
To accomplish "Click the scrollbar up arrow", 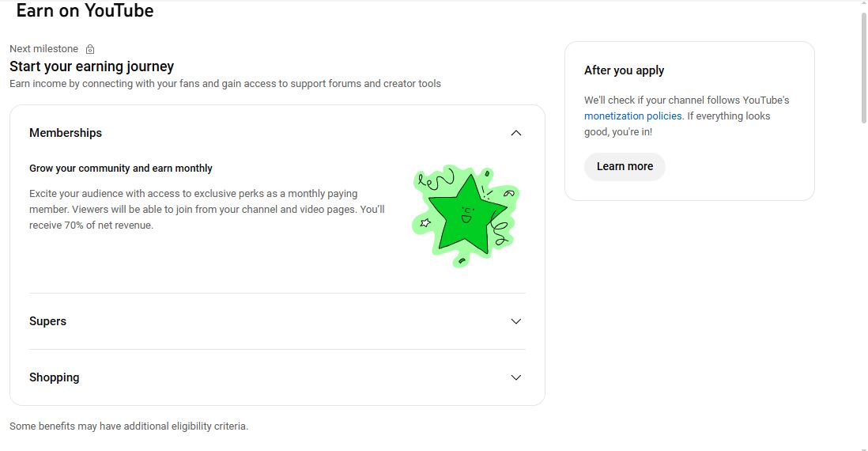I will (x=862, y=5).
